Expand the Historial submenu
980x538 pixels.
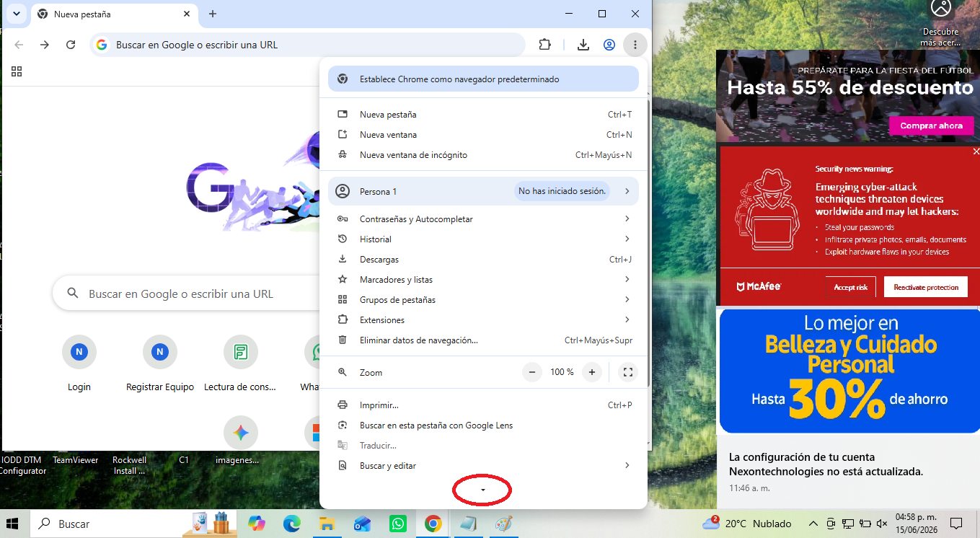tap(483, 239)
